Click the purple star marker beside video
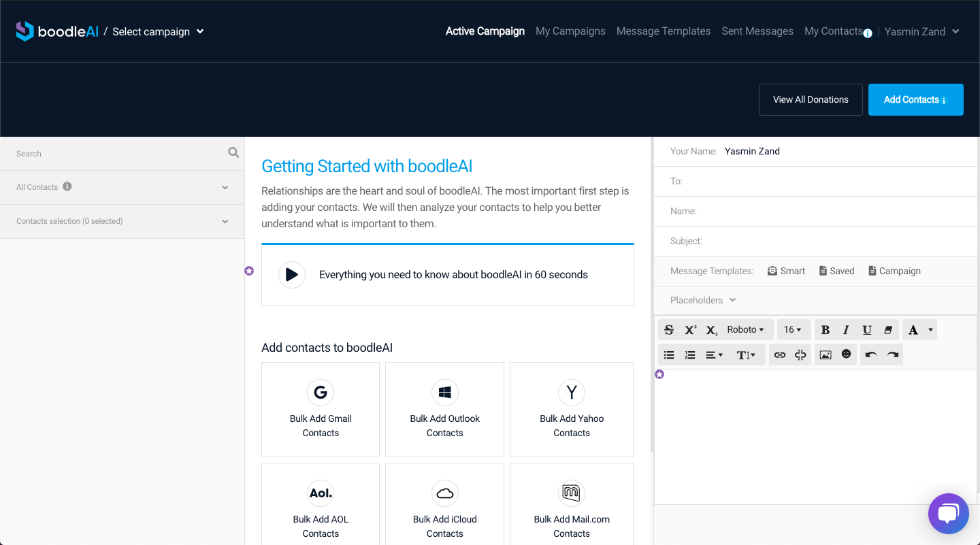Viewport: 980px width, 545px height. coord(249,271)
